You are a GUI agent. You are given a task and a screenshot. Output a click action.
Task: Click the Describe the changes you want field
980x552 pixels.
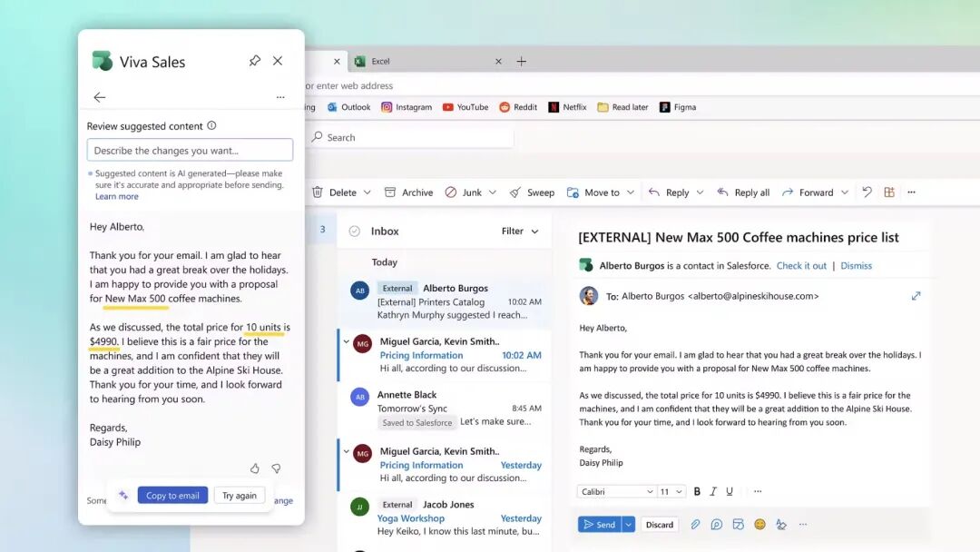click(190, 150)
